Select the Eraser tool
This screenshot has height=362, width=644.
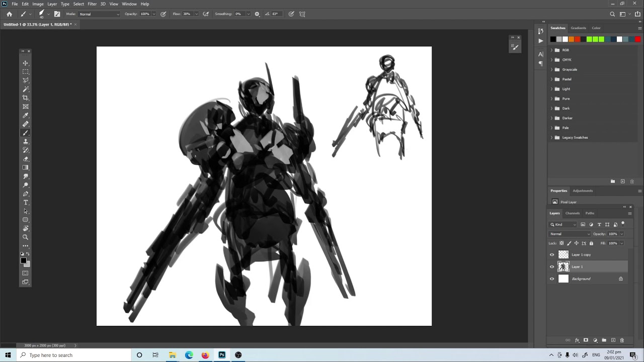pyautogui.click(x=26, y=159)
